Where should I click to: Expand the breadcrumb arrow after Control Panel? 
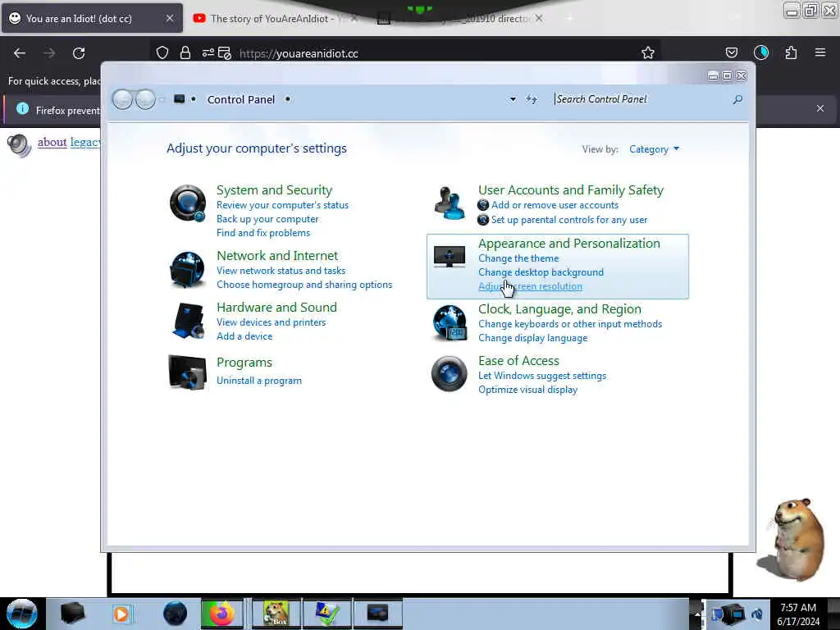[288, 99]
